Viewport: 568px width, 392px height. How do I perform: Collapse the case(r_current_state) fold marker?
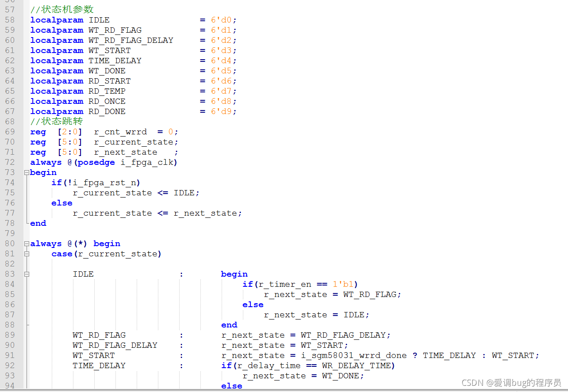pyautogui.click(x=27, y=254)
